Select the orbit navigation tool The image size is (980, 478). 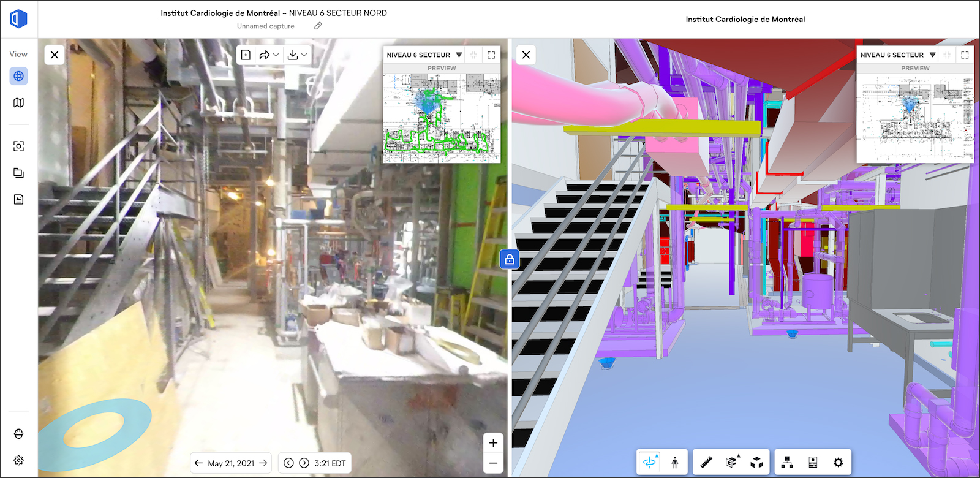coord(650,462)
